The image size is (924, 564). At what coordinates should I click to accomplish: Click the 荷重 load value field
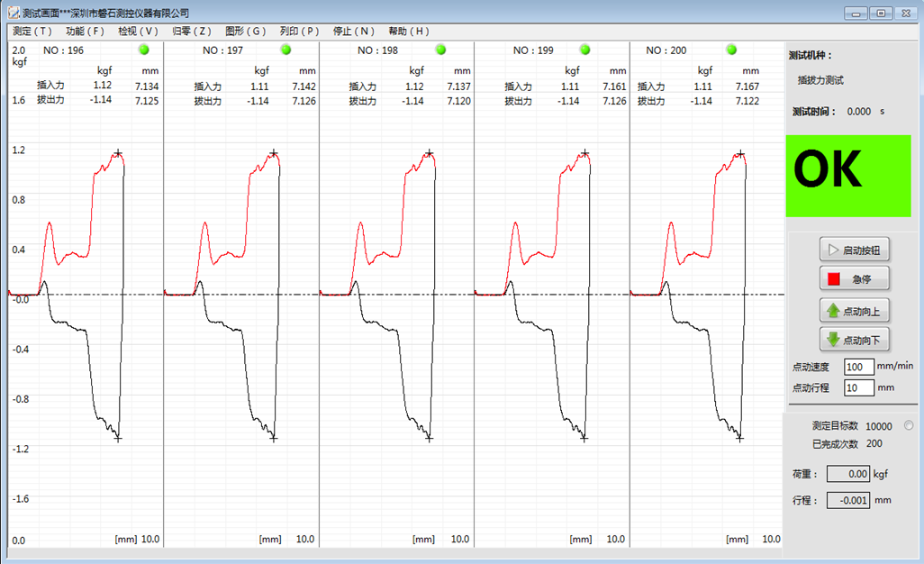point(848,473)
